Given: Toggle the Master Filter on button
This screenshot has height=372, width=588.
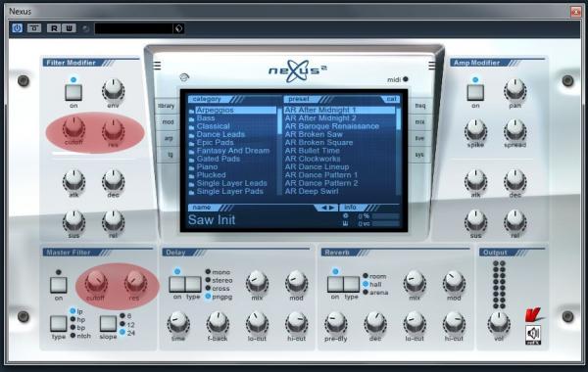Looking at the screenshot, I should point(59,285).
